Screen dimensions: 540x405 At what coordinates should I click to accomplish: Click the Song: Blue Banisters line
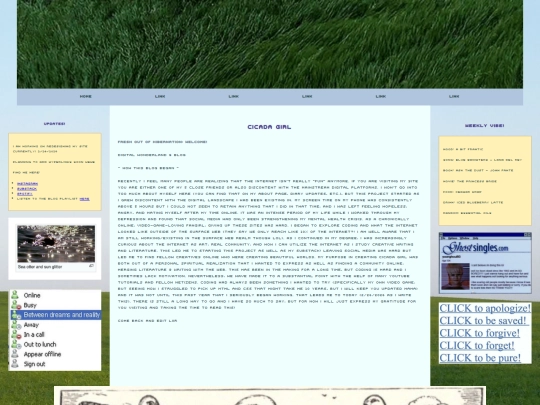click(x=482, y=160)
